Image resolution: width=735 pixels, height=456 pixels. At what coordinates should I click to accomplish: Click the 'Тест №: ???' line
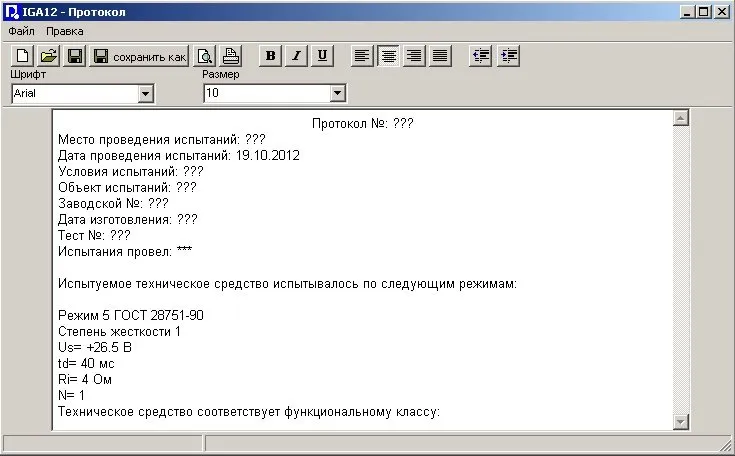pyautogui.click(x=94, y=235)
